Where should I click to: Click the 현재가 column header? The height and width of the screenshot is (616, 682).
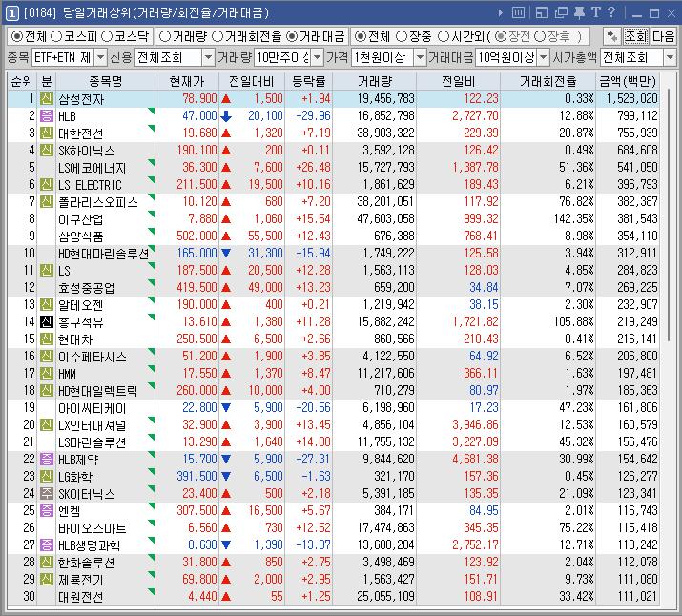coord(187,81)
